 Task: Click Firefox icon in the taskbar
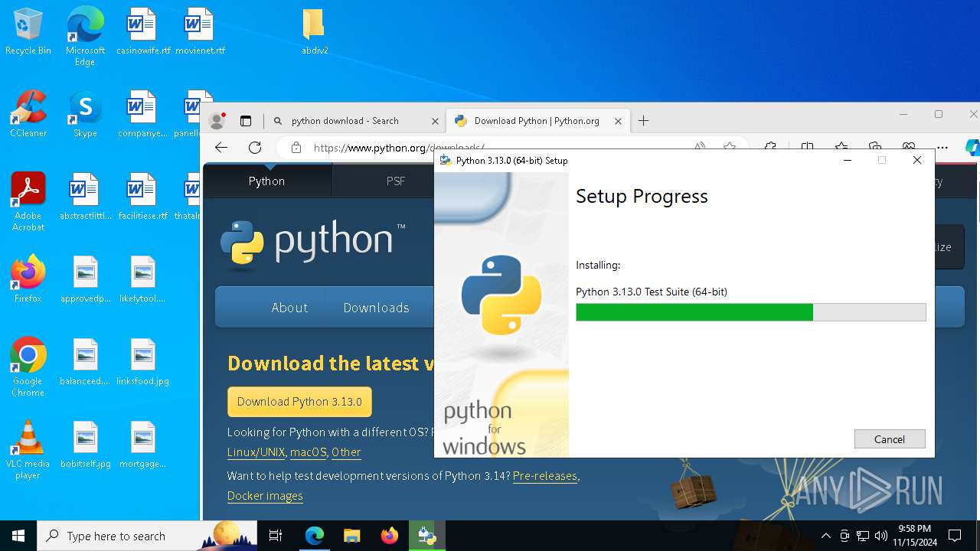[x=389, y=536]
